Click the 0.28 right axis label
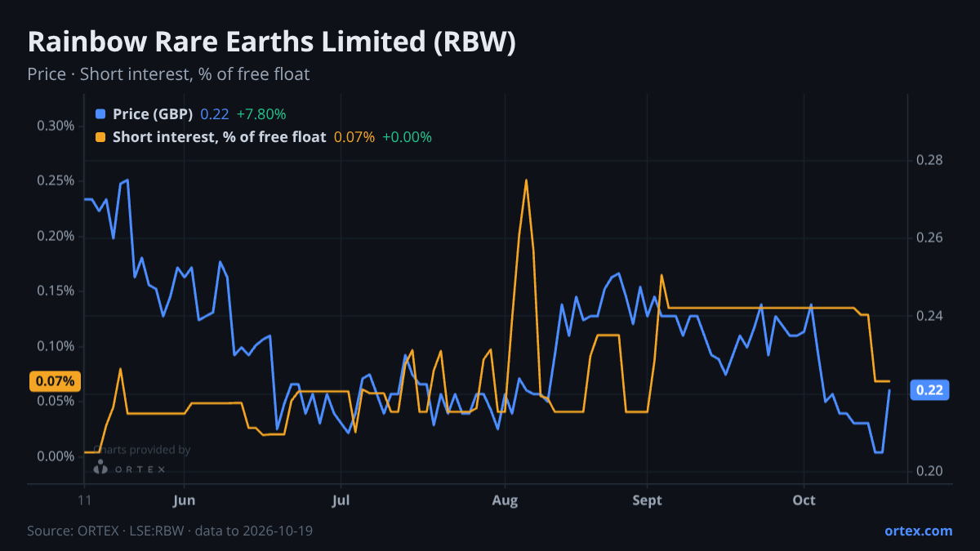The height and width of the screenshot is (551, 980). click(x=929, y=160)
